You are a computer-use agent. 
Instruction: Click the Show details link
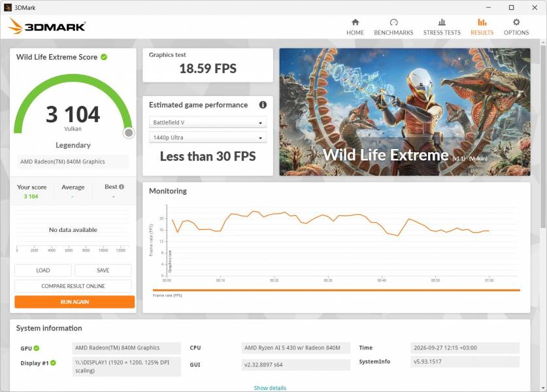click(x=270, y=388)
